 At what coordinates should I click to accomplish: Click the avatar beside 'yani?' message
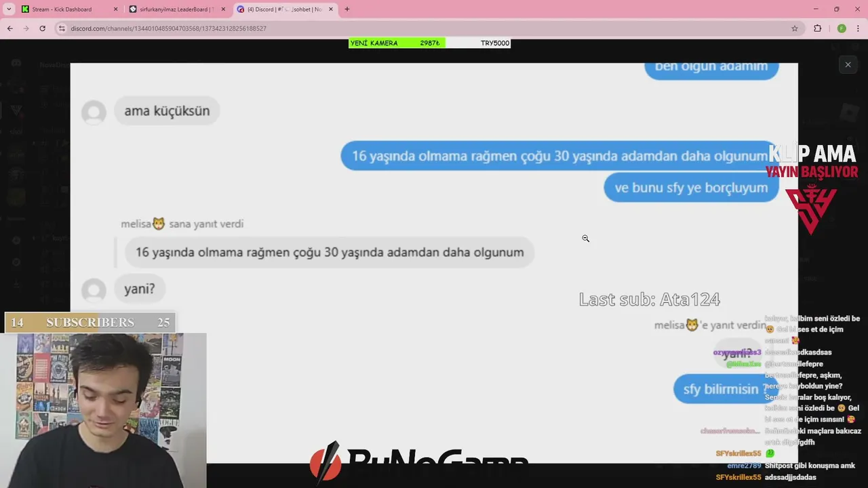(x=94, y=290)
